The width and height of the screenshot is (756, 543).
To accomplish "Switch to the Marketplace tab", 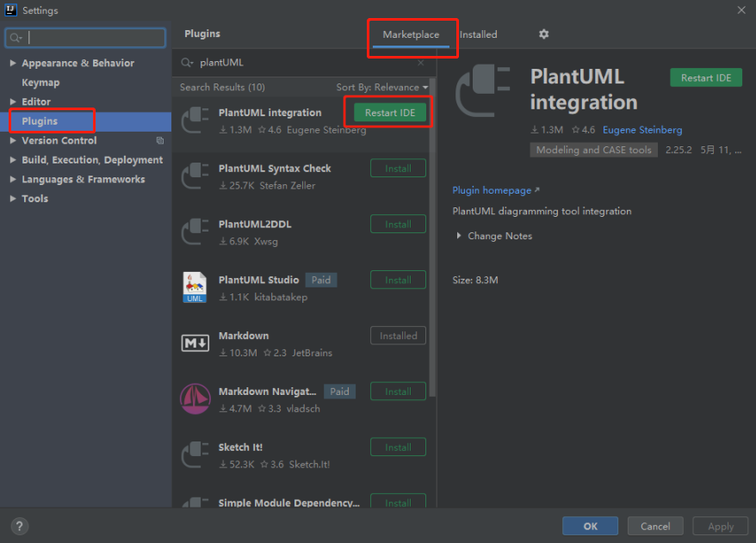I will (411, 34).
